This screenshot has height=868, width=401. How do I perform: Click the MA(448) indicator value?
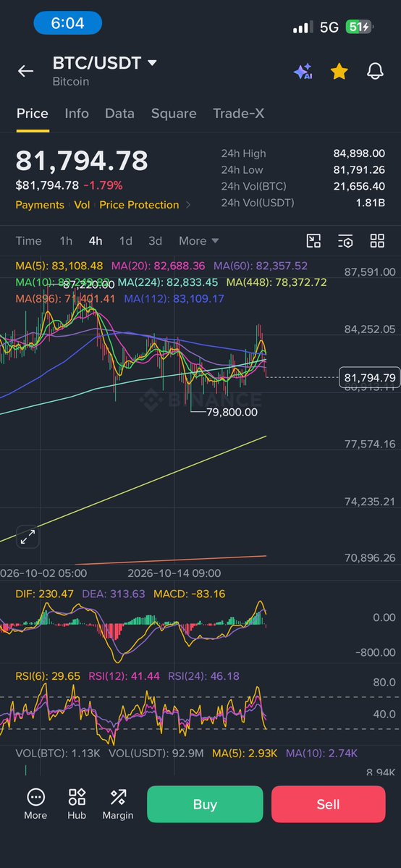click(277, 282)
